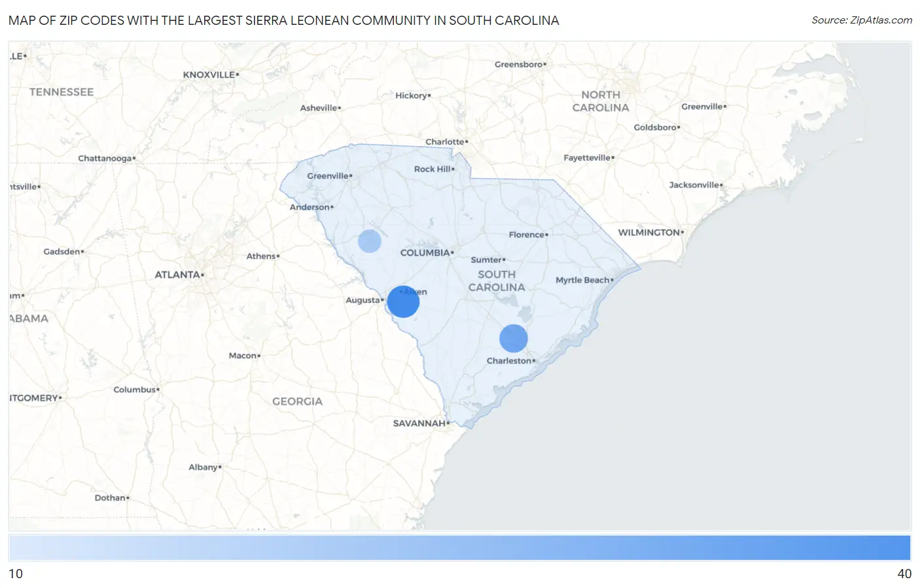Click the COLUMBIA city label
This screenshot has width=920, height=588.
pyautogui.click(x=425, y=252)
